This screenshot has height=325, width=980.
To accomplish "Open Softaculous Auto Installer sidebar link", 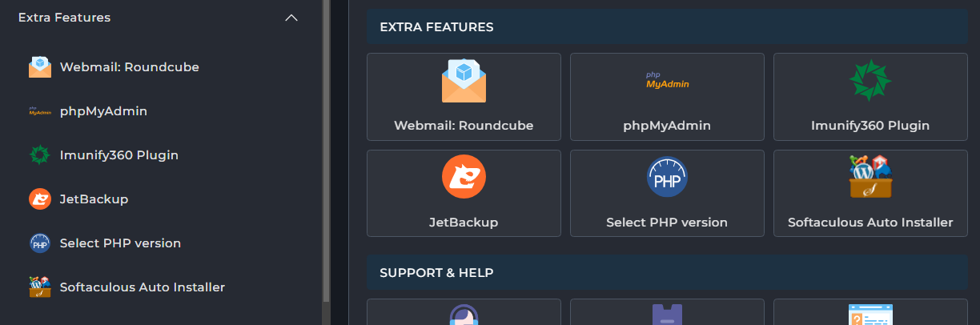I will click(143, 287).
